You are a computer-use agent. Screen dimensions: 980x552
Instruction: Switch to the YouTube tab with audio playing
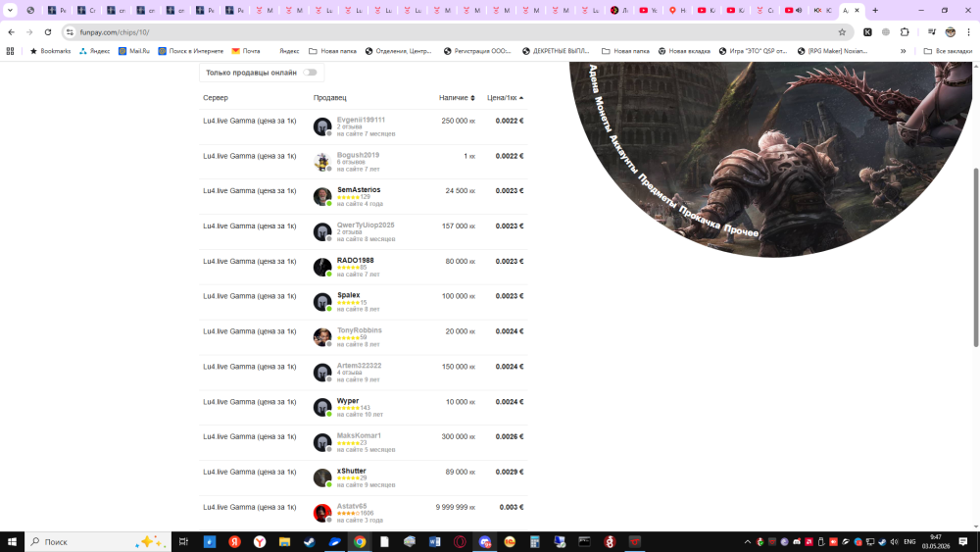[x=794, y=10]
